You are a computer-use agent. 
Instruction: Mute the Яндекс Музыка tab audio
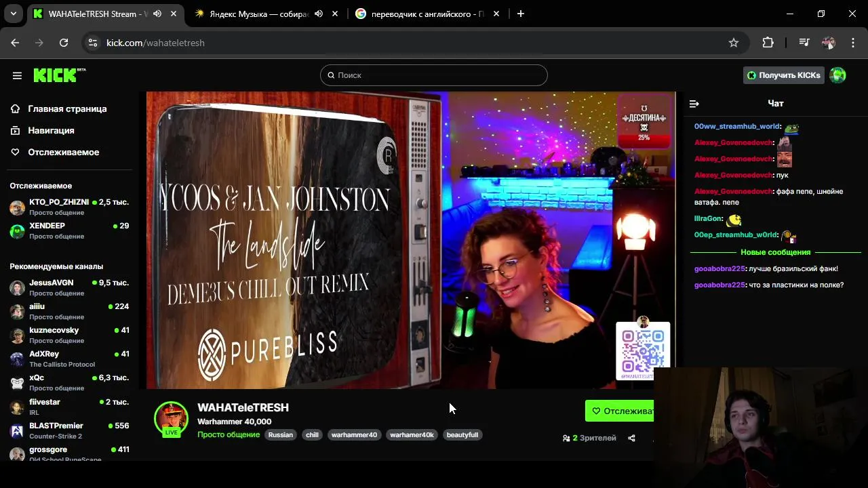point(319,14)
